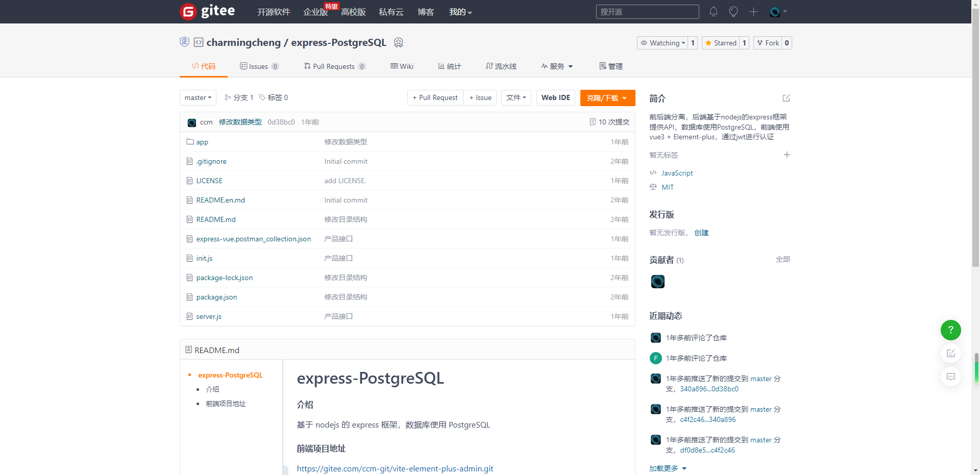Image resolution: width=980 pixels, height=475 pixels.
Task: Add a tag with the plus icon
Action: [787, 155]
